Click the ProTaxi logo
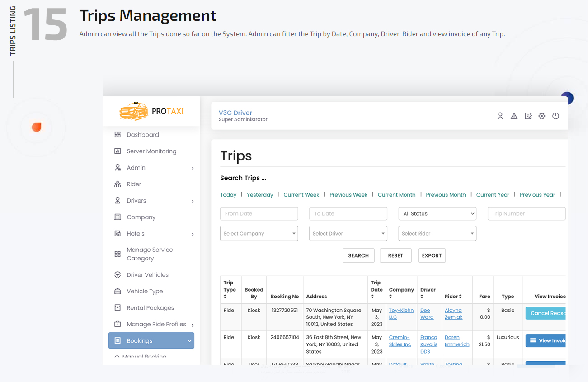588x382 pixels. click(x=151, y=111)
